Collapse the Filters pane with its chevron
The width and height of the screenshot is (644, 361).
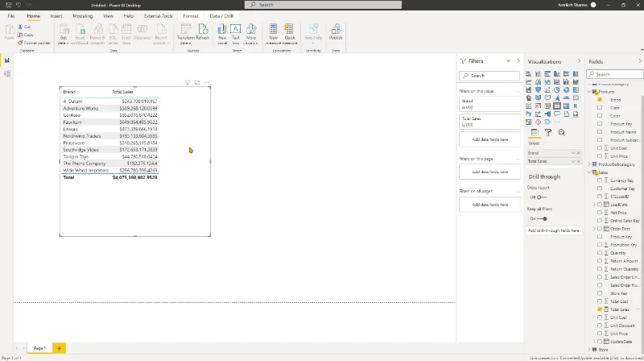pyautogui.click(x=518, y=61)
